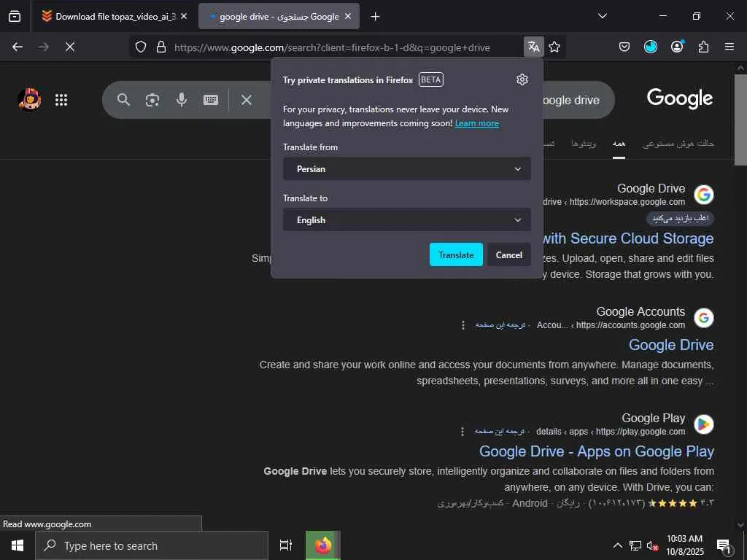Expand the Translate from Persian dropdown
The width and height of the screenshot is (747, 560).
point(407,168)
